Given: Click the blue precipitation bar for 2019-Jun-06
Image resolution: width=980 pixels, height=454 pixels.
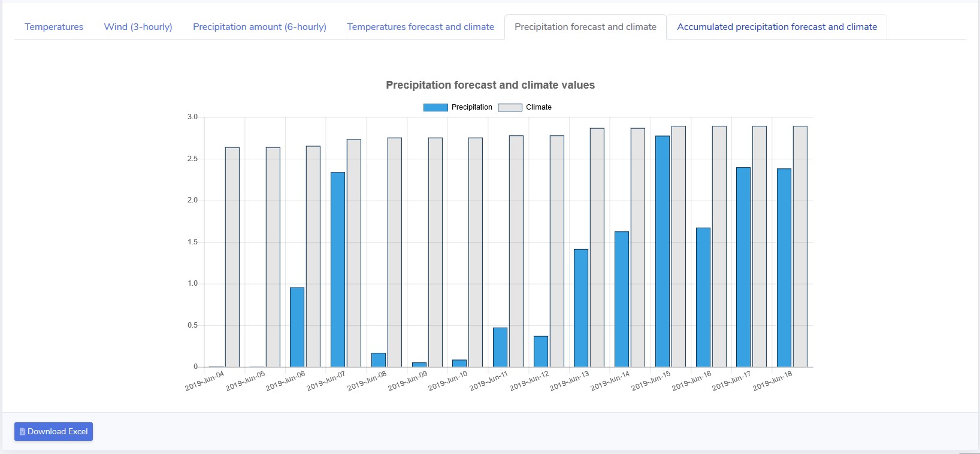Looking at the screenshot, I should coord(297,327).
